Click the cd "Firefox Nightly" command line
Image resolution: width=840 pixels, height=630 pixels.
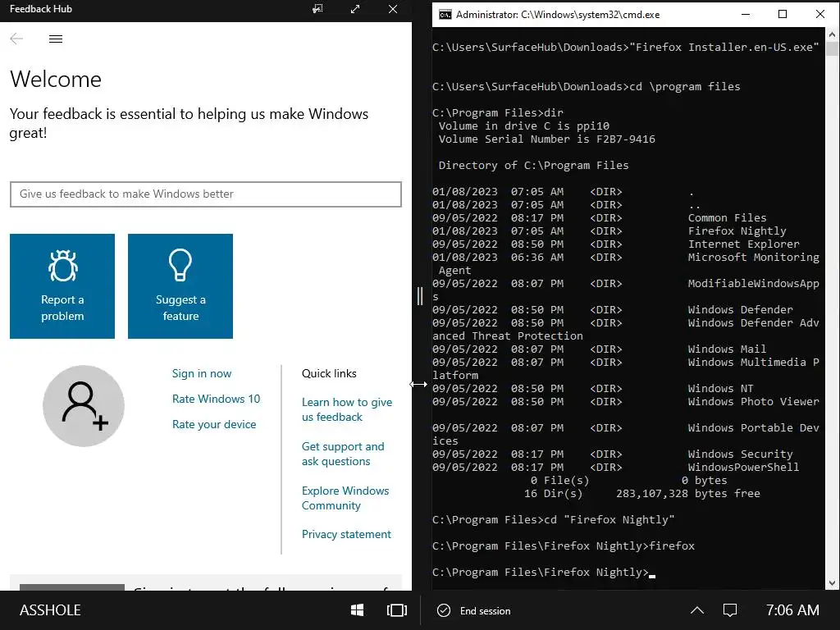(554, 519)
